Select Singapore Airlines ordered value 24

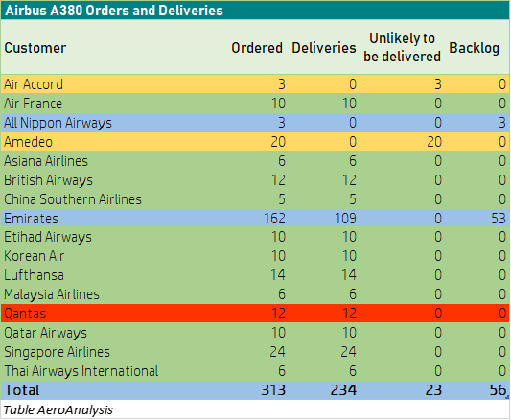point(278,352)
